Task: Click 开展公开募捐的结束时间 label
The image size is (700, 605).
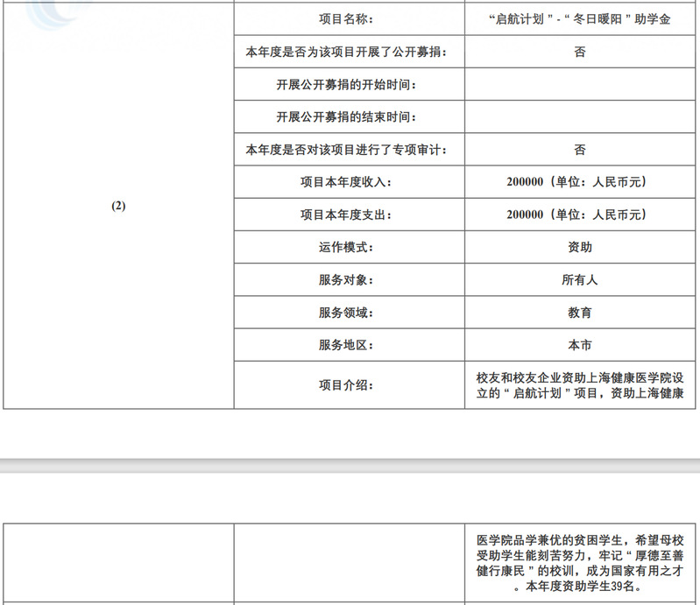Action: (346, 117)
